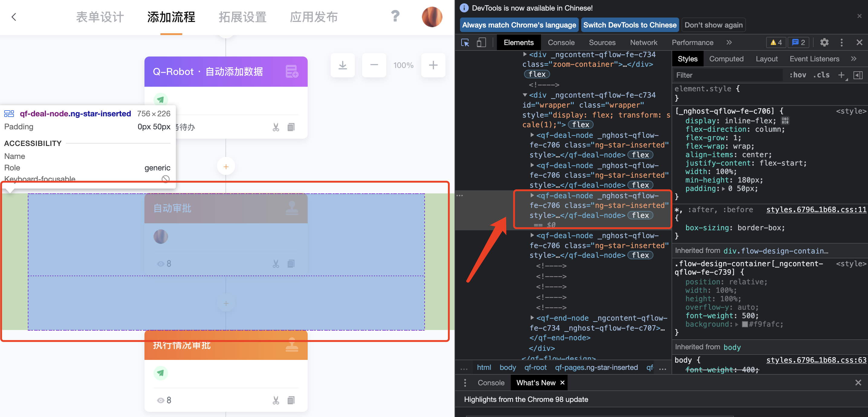Expand the selected qf-deal-node element
Image resolution: width=868 pixels, height=417 pixels.
[x=532, y=196]
